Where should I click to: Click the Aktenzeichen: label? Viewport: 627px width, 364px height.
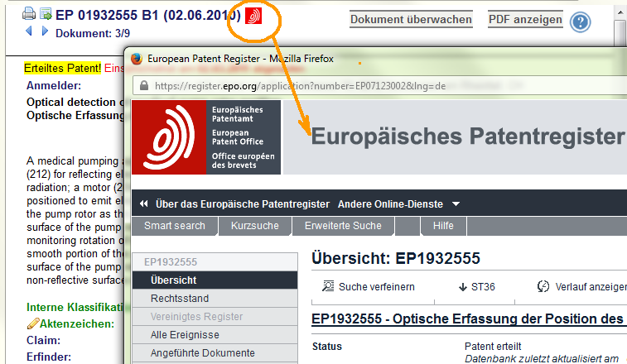point(77,323)
